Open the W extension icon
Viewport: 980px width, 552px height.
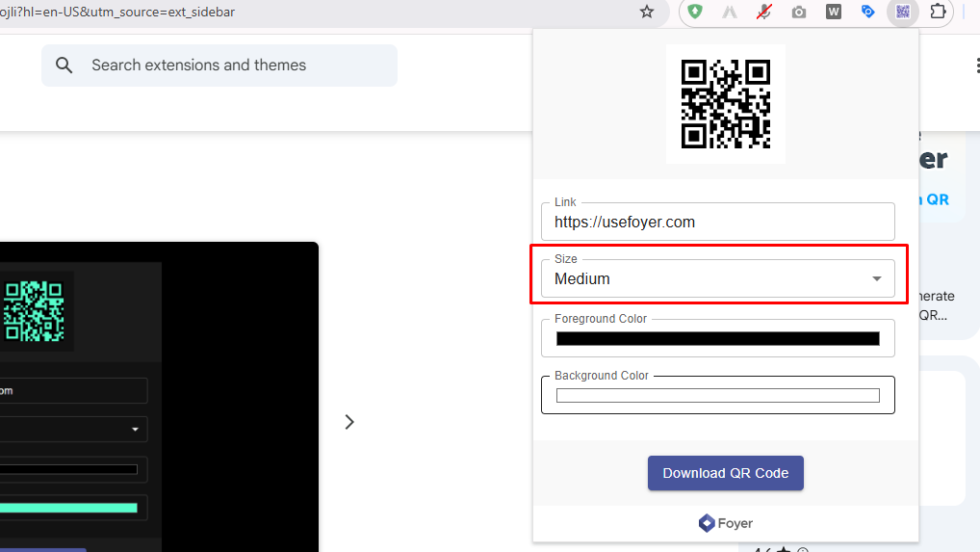click(x=833, y=12)
